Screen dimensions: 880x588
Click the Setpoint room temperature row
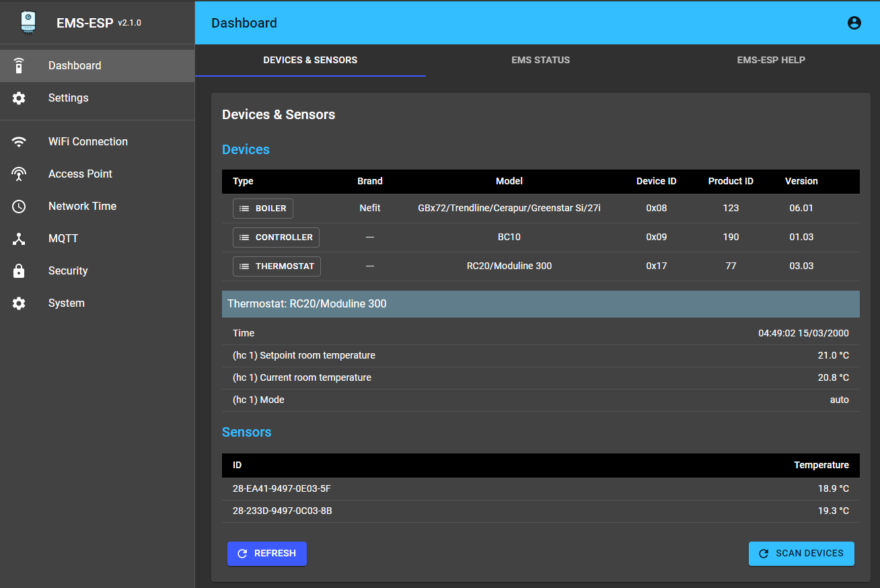point(540,356)
